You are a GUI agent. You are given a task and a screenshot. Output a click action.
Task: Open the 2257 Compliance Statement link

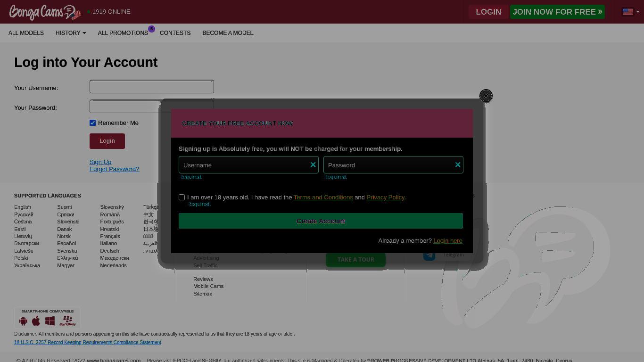(x=88, y=342)
